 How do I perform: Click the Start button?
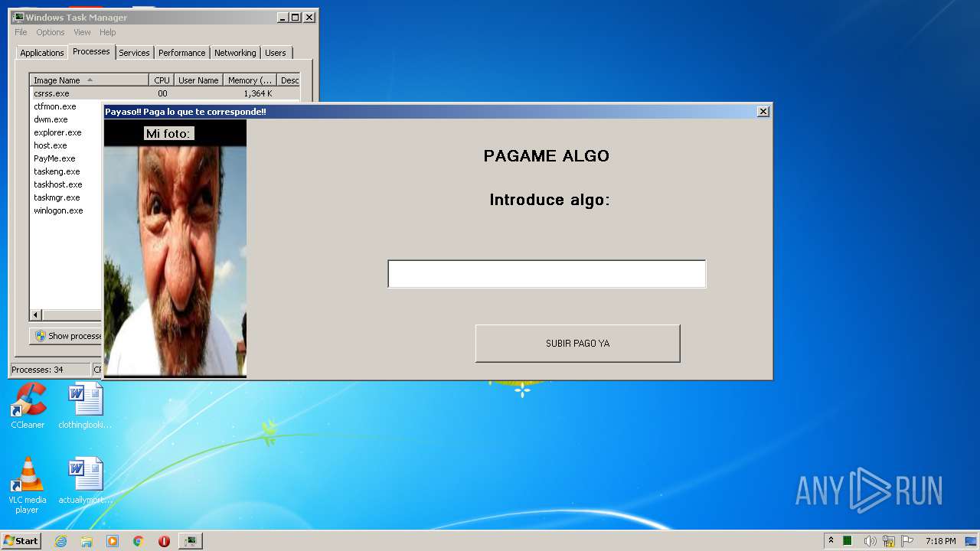click(21, 541)
